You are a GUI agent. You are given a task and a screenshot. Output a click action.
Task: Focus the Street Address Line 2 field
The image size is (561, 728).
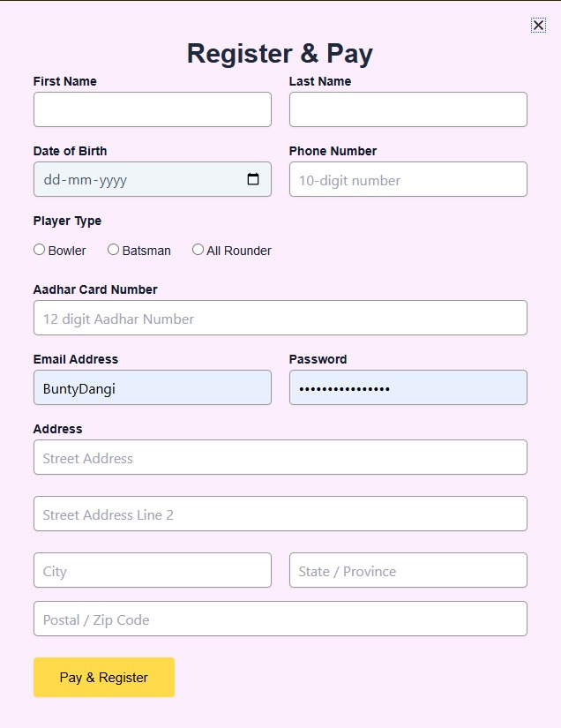pos(280,514)
